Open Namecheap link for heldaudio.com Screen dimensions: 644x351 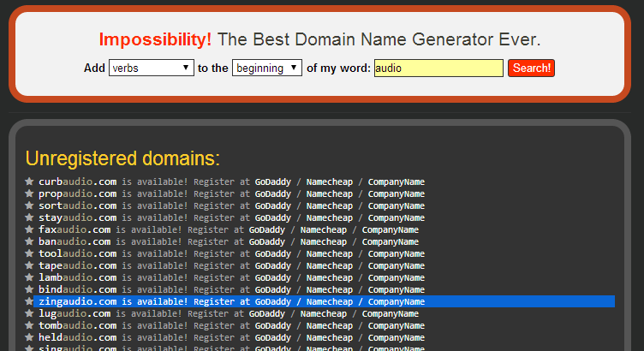click(x=330, y=337)
